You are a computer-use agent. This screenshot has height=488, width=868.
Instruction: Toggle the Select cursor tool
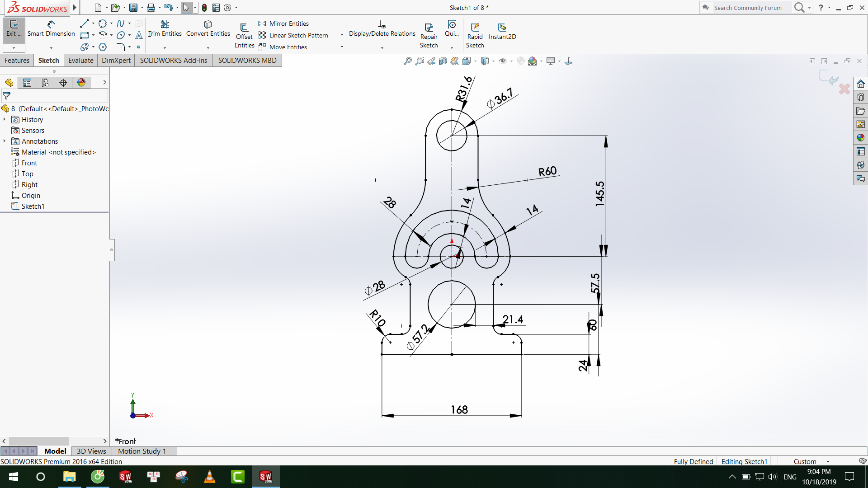(x=186, y=8)
